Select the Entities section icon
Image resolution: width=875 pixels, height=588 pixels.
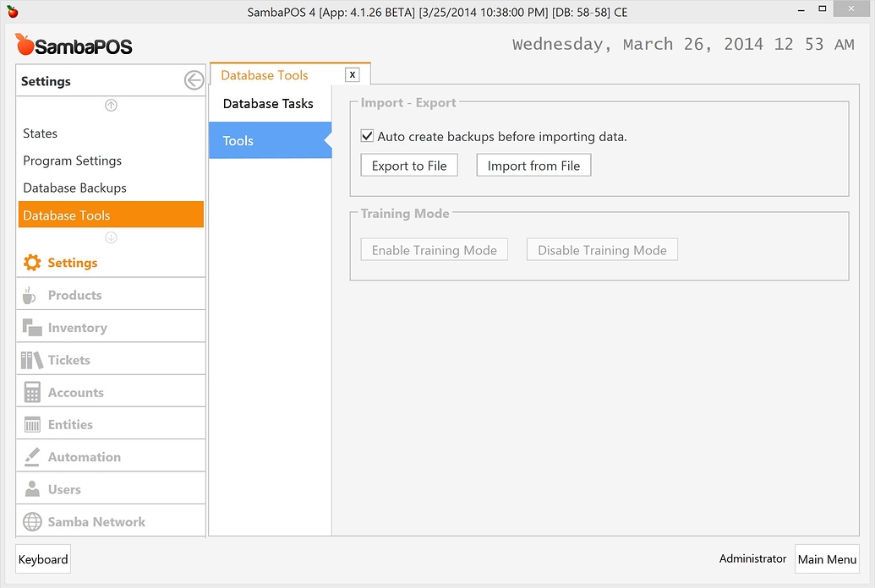(x=30, y=422)
